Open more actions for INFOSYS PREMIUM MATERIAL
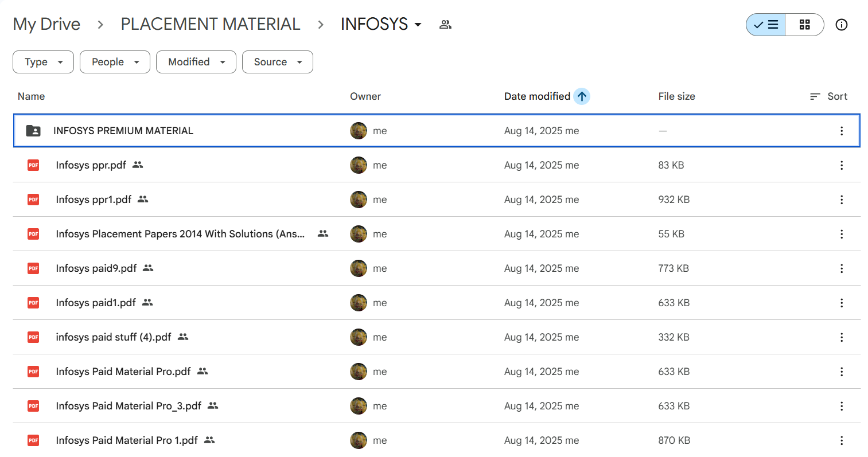 [x=841, y=131]
